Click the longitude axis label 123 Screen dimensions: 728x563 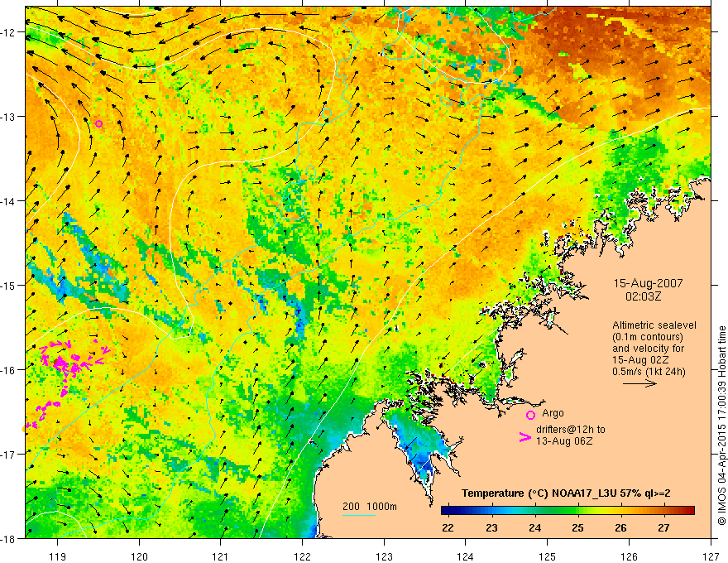pyautogui.click(x=384, y=557)
